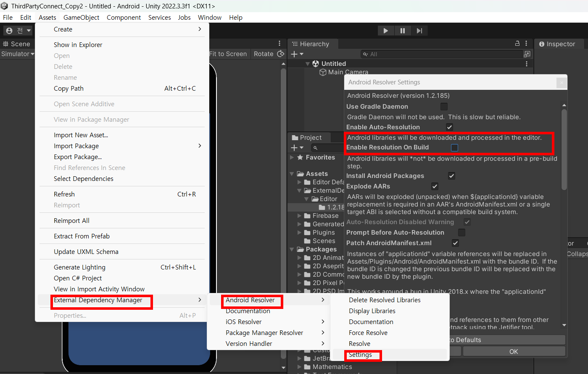Screen dimensions: 588x374
Task: Click the Hierarchy panel lock icon
Action: [x=517, y=43]
